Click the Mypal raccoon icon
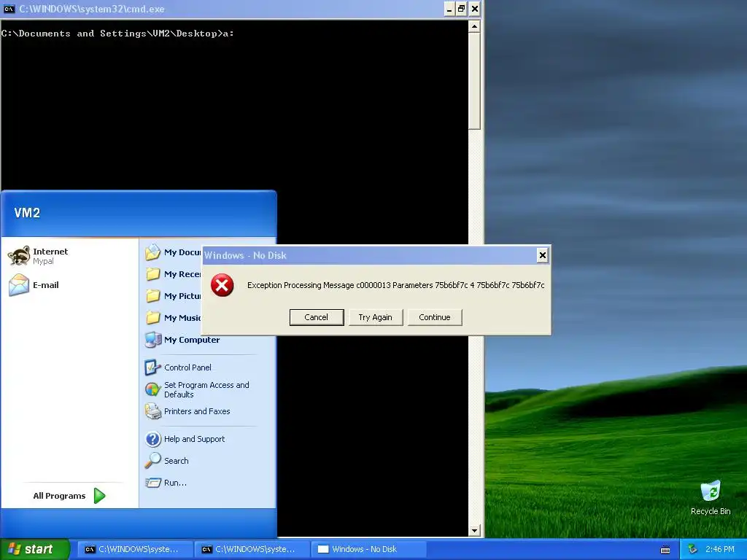This screenshot has width=747, height=560. pyautogui.click(x=19, y=256)
